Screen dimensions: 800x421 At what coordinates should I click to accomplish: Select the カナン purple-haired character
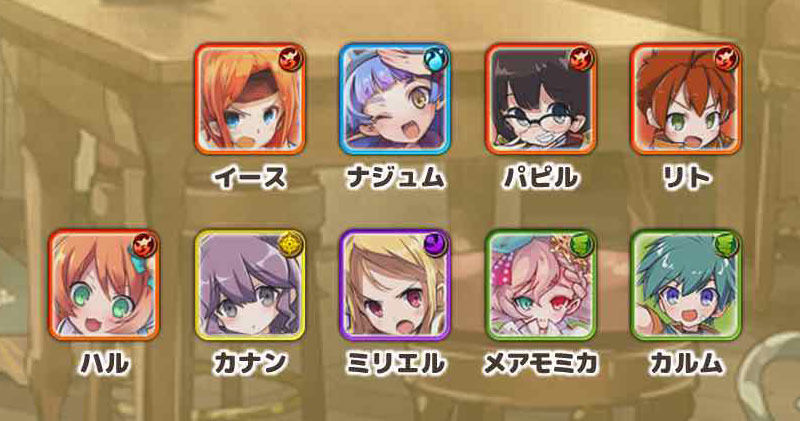tap(250, 285)
